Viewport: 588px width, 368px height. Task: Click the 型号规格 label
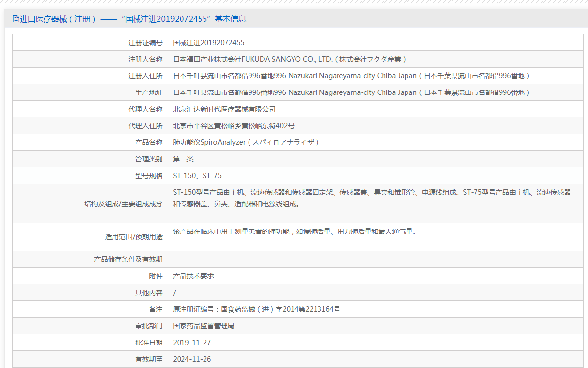(x=149, y=176)
